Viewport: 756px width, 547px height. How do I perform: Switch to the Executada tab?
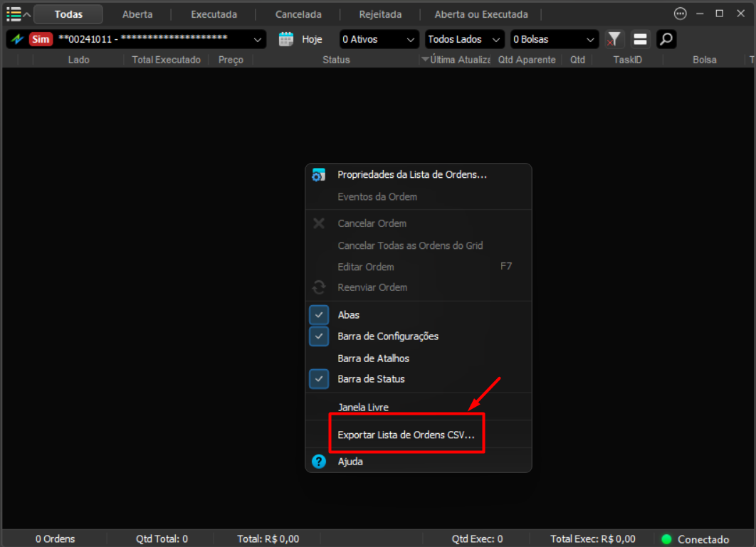point(214,14)
